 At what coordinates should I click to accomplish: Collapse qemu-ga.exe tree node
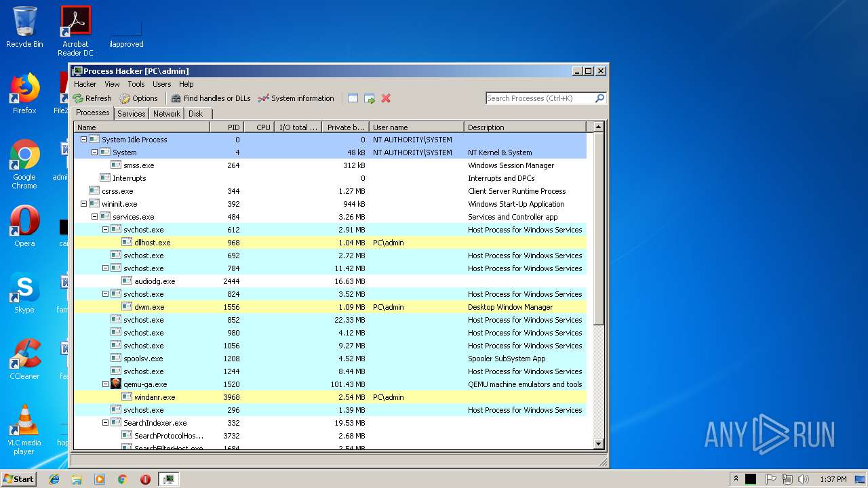point(105,384)
